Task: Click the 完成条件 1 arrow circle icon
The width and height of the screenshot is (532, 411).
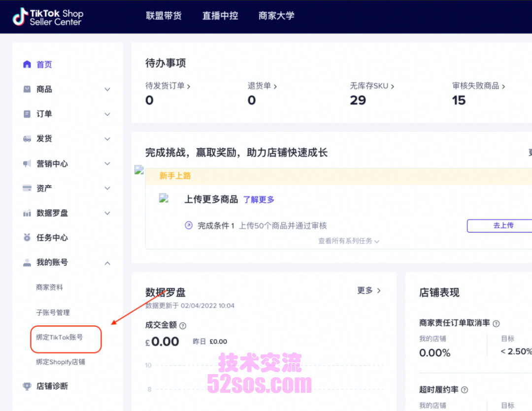Action: (x=189, y=225)
